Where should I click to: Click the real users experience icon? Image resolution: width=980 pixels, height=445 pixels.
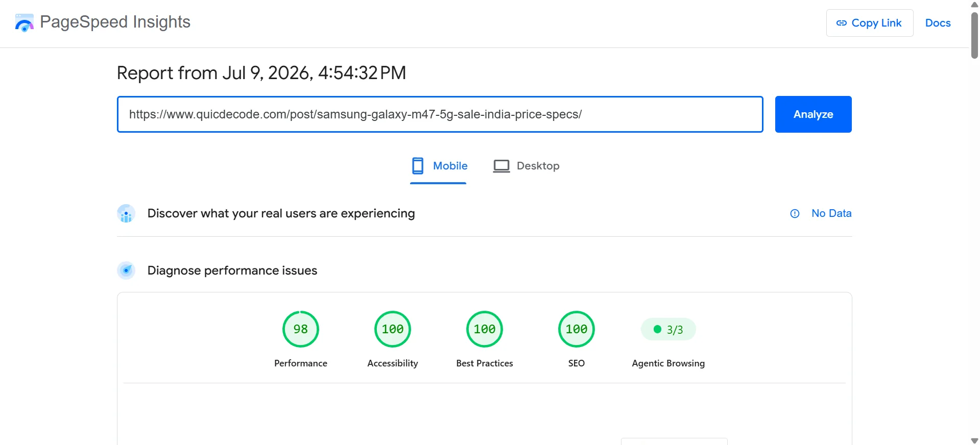[x=126, y=214]
